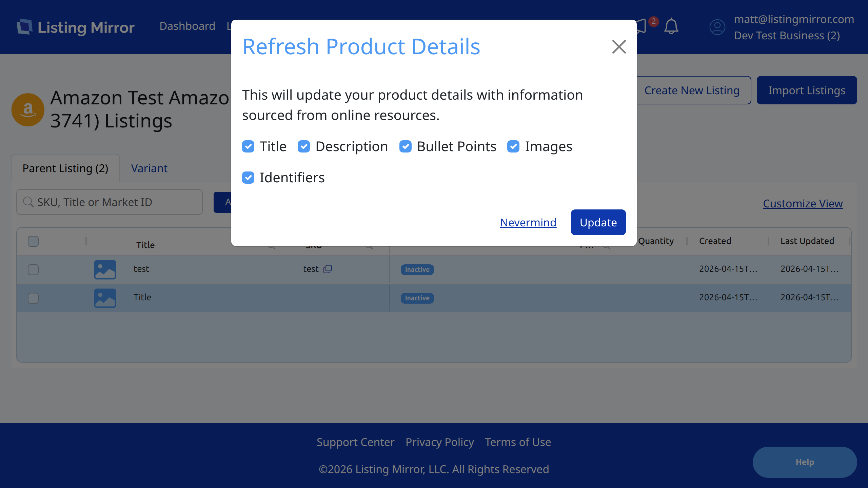Open the notifications bell
Image resolution: width=868 pixels, height=488 pixels.
(x=671, y=26)
